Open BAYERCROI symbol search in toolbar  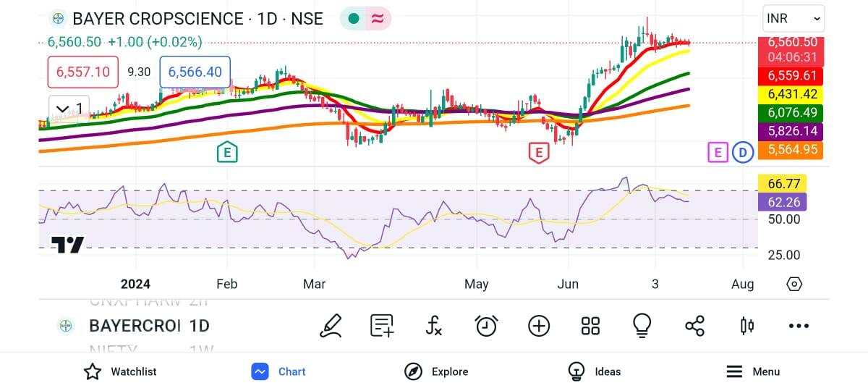point(134,326)
